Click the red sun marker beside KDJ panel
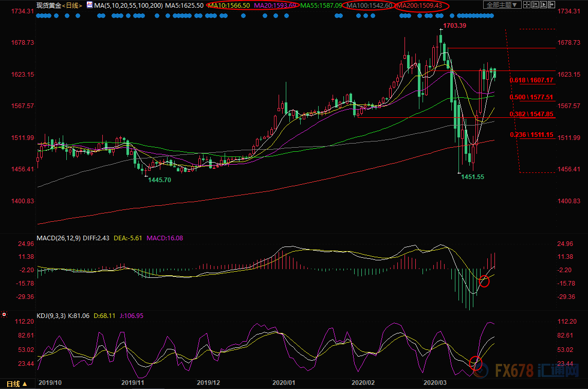This screenshot has width=588, height=389. coord(4,314)
